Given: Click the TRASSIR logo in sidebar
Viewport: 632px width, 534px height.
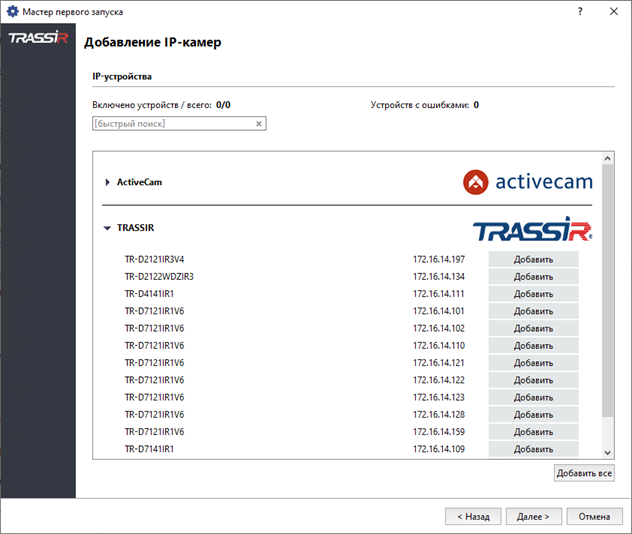Looking at the screenshot, I should click(x=37, y=39).
